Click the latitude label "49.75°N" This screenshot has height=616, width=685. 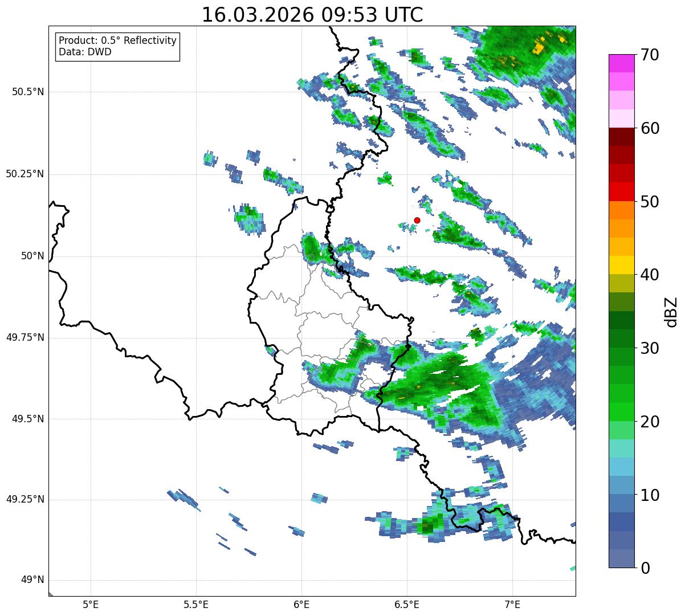pyautogui.click(x=25, y=337)
